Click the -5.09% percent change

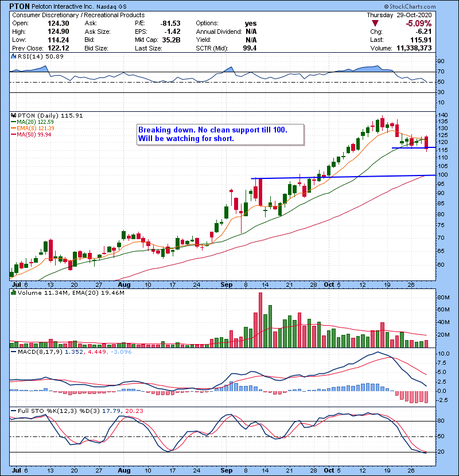click(419, 24)
